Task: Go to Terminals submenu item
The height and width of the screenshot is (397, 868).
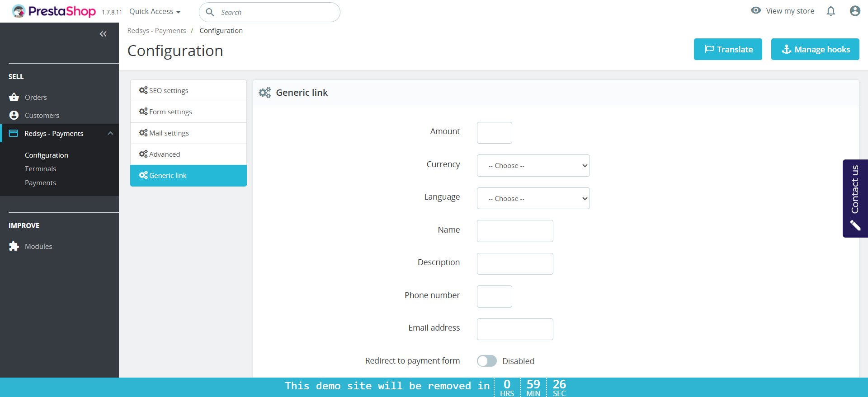Action: pyautogui.click(x=40, y=168)
